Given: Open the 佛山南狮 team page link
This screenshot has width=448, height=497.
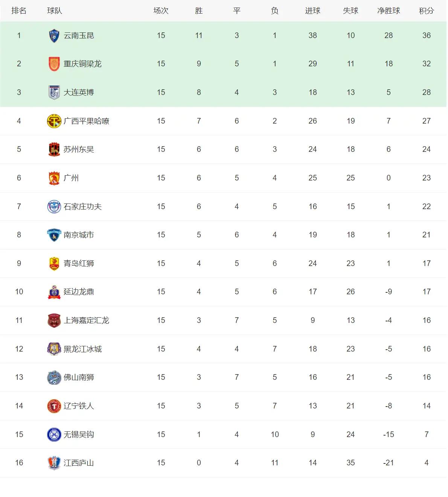Looking at the screenshot, I should [x=79, y=377].
